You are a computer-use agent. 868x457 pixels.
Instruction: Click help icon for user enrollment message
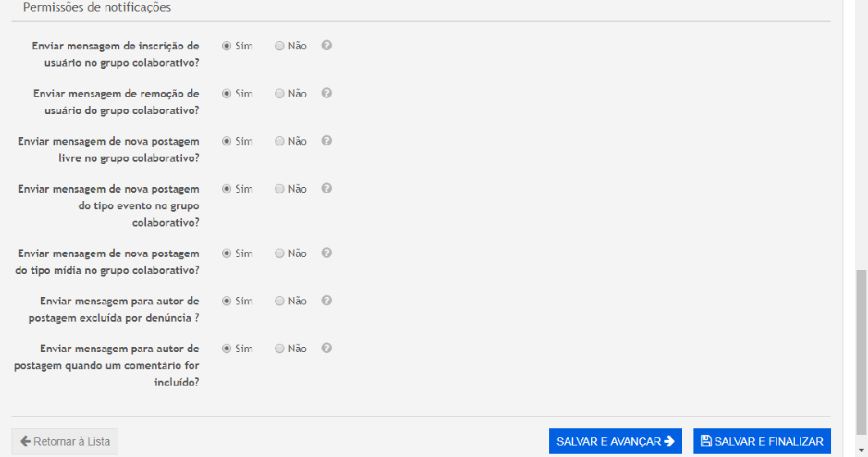pyautogui.click(x=326, y=46)
